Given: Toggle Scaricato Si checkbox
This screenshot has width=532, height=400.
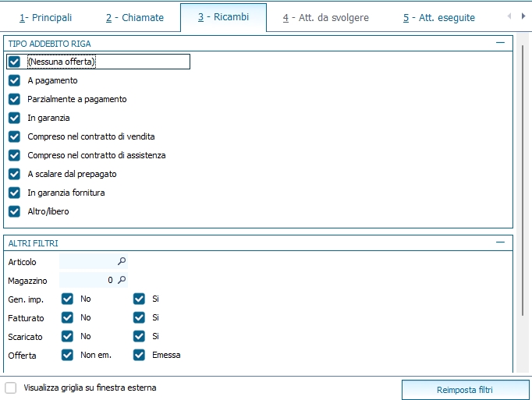Looking at the screenshot, I should pyautogui.click(x=139, y=336).
